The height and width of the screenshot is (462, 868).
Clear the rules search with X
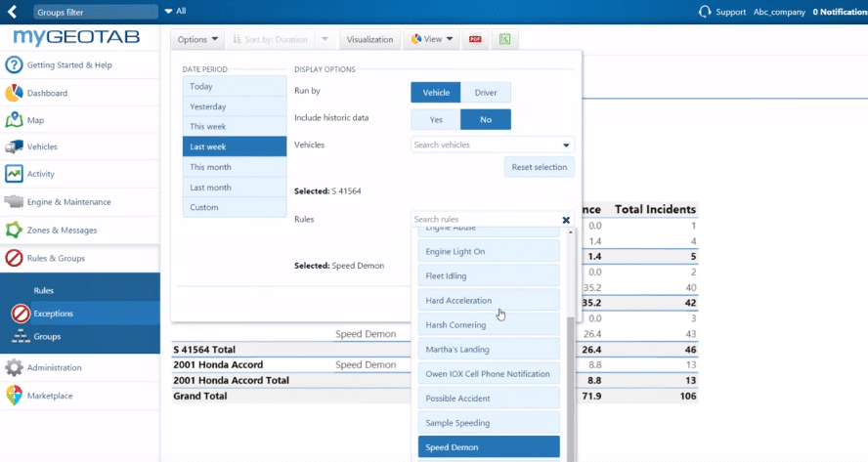566,220
